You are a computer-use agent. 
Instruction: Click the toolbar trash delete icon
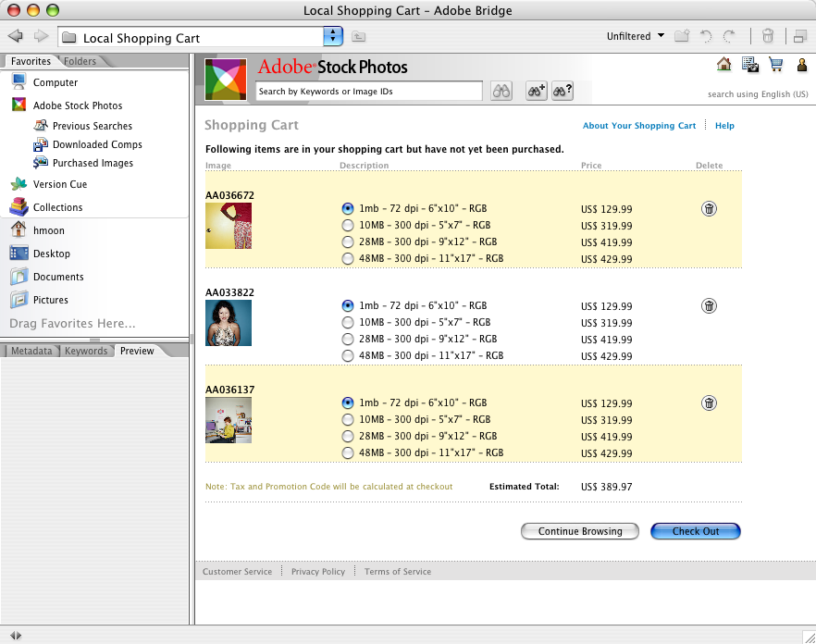click(x=768, y=36)
